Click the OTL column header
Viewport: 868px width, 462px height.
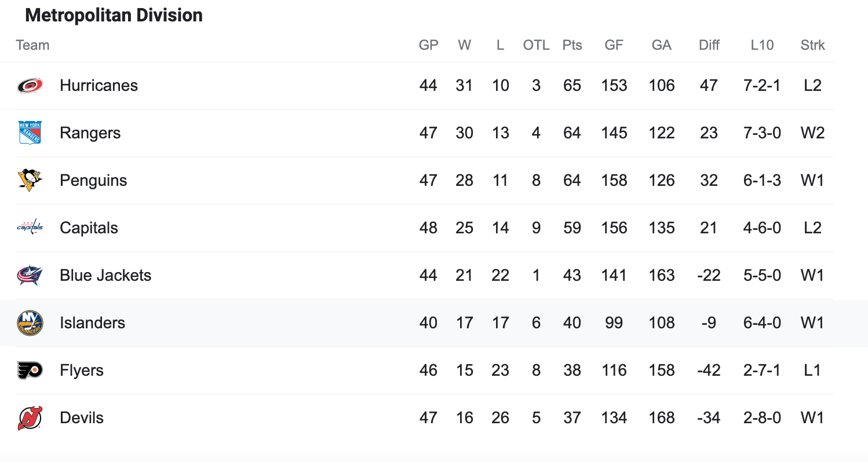(536, 45)
